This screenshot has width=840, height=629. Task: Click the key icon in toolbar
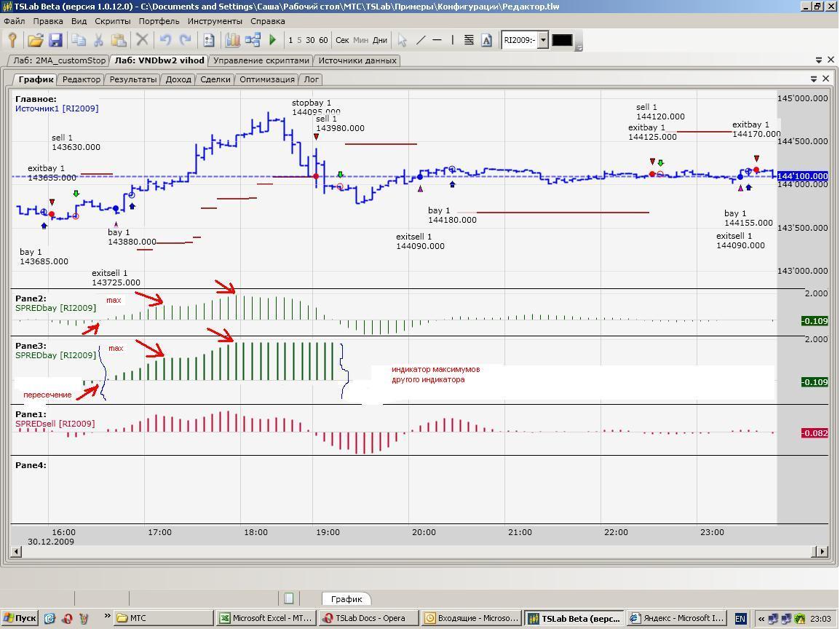coord(12,41)
